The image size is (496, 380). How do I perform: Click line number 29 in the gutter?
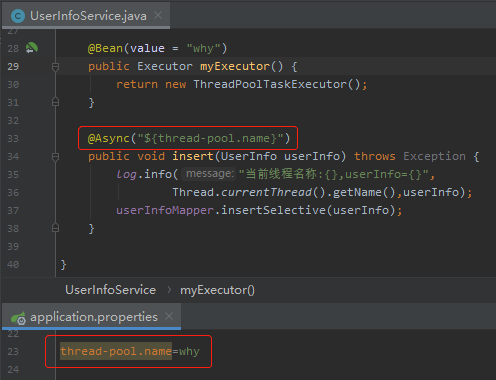13,67
